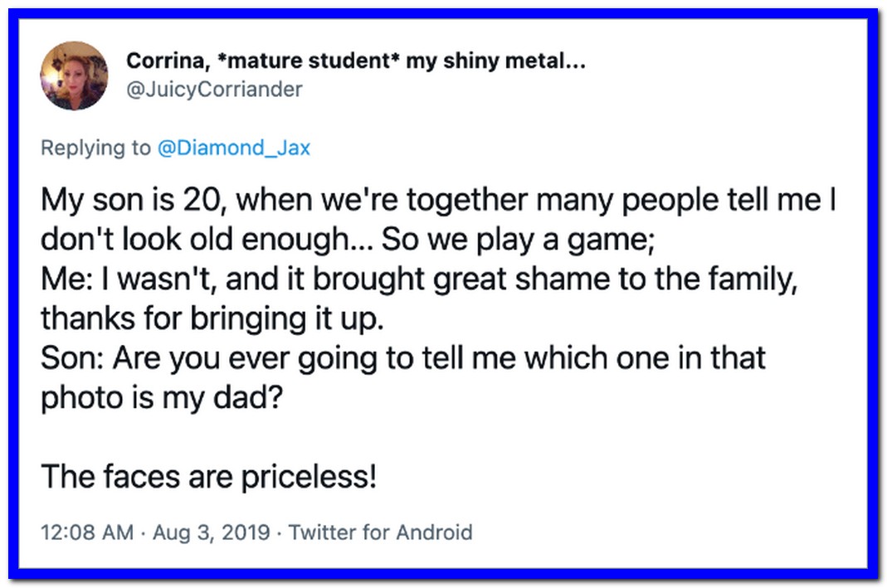The height and width of the screenshot is (588, 887).
Task: Click the line 'My son is 20, when we're together'
Action: (x=284, y=200)
